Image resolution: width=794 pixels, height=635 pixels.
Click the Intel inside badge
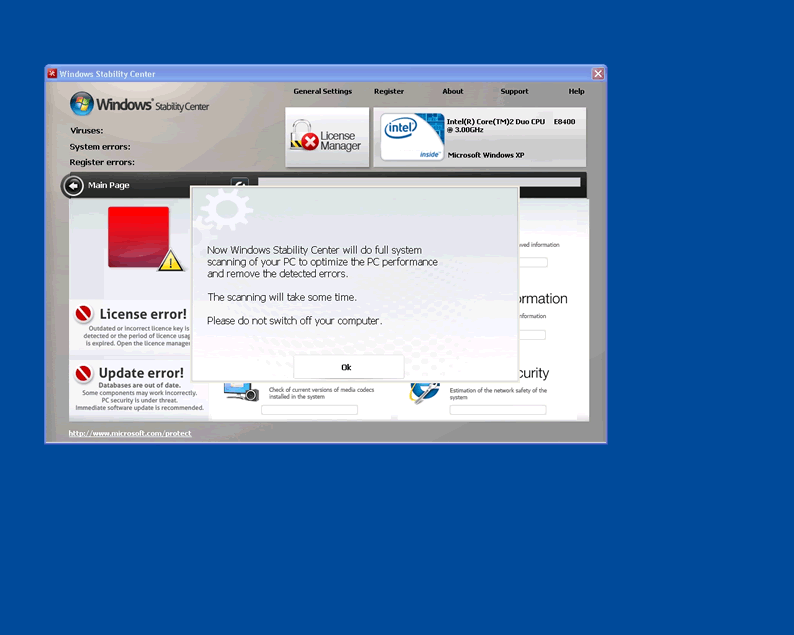[412, 137]
